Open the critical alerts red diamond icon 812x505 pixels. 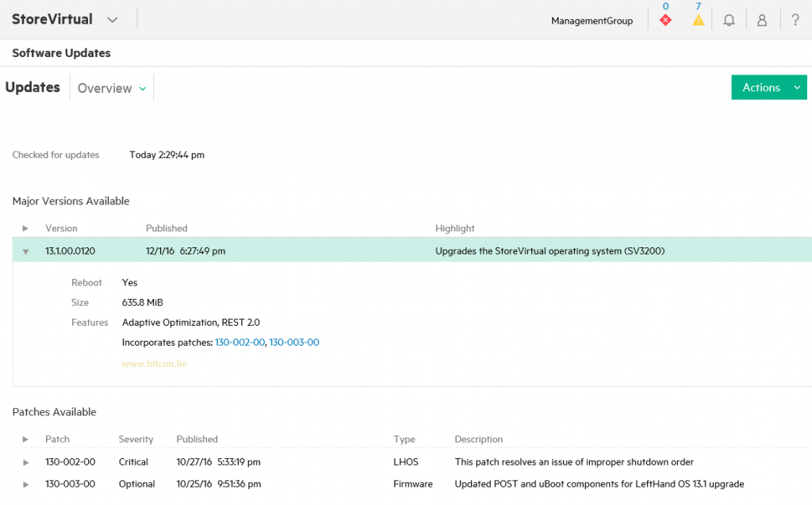[x=665, y=20]
